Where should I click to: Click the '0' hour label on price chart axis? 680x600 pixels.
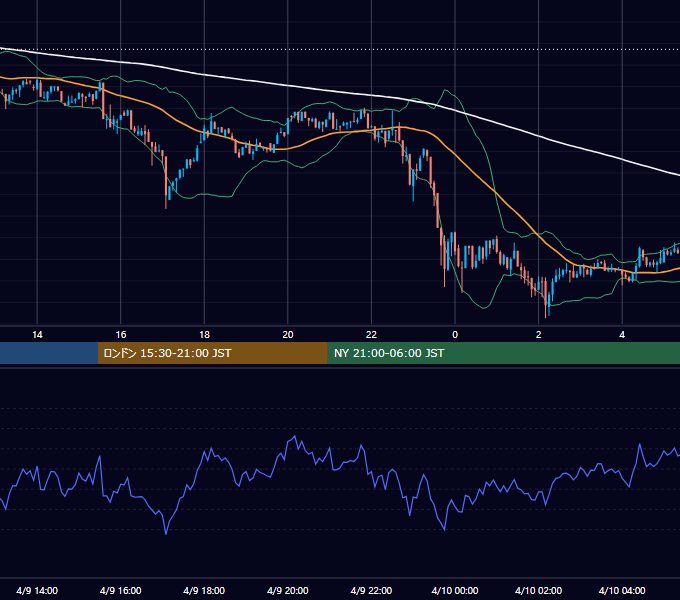click(455, 335)
